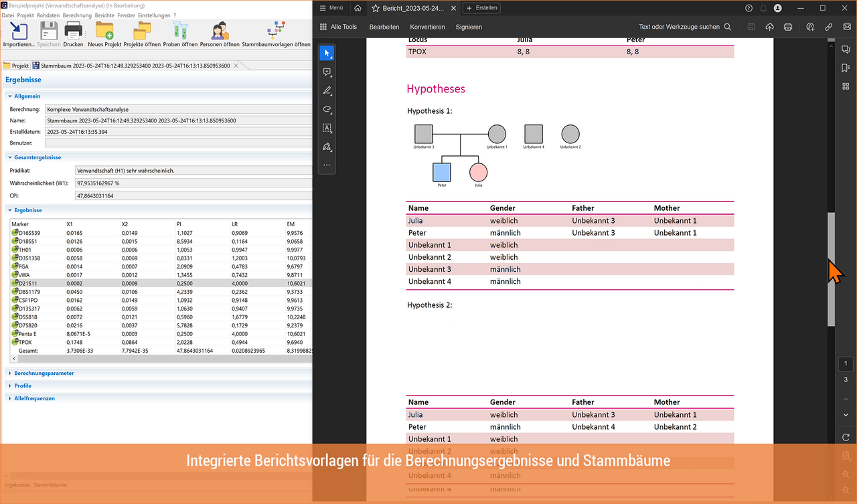The image size is (857, 504).
Task: Close the Stammbaum results tab
Action: click(236, 66)
